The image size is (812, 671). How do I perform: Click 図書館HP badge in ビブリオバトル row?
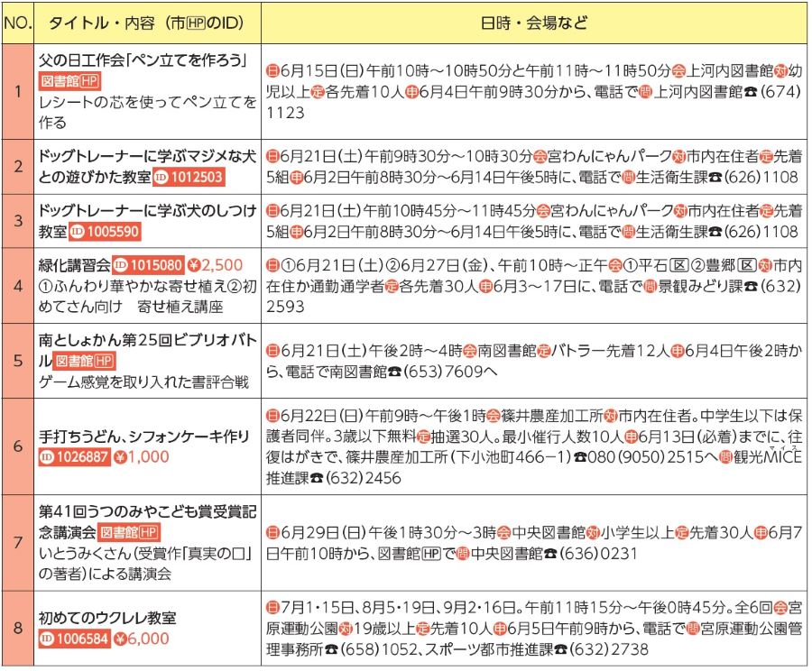(85, 362)
